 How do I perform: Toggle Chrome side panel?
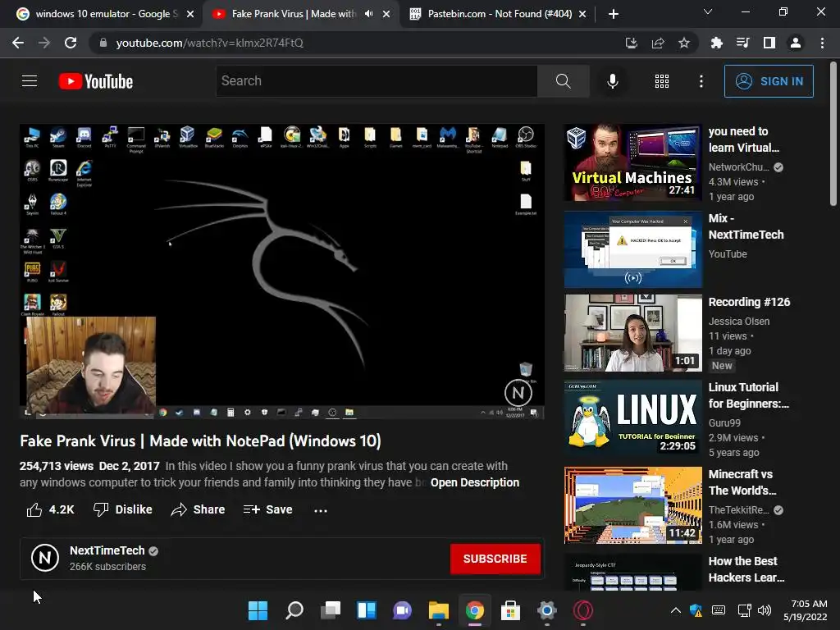[x=769, y=43]
